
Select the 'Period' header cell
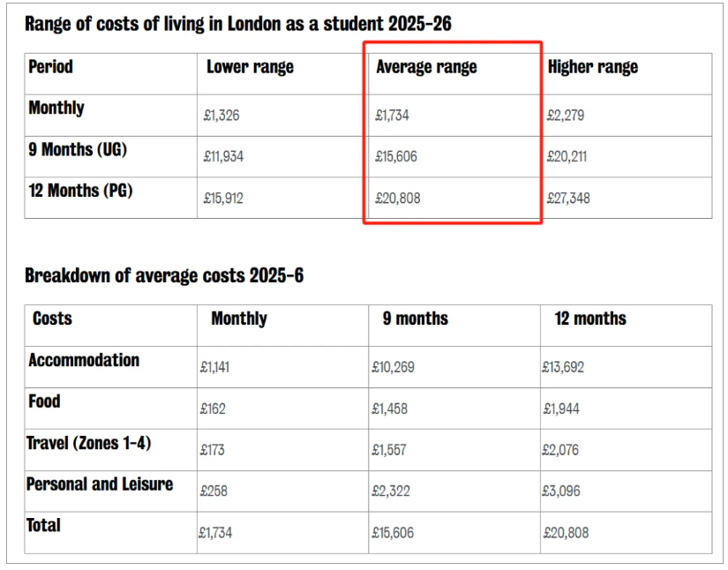pos(50,67)
